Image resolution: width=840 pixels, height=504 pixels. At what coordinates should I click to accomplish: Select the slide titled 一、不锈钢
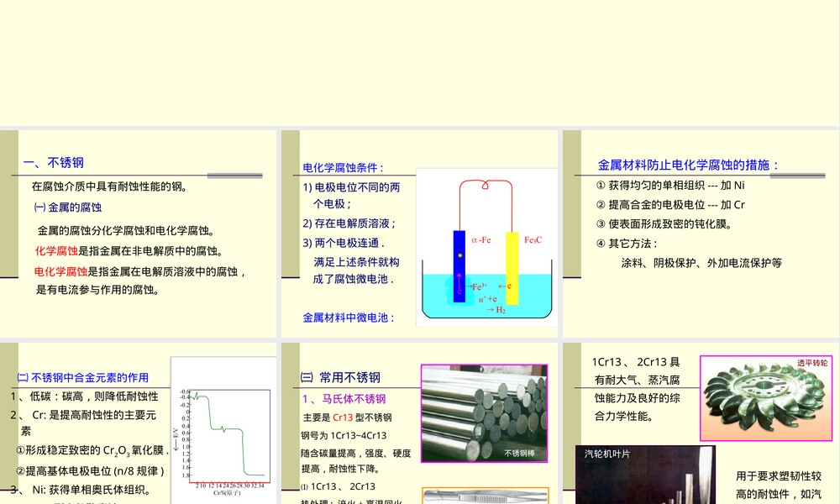click(139, 234)
